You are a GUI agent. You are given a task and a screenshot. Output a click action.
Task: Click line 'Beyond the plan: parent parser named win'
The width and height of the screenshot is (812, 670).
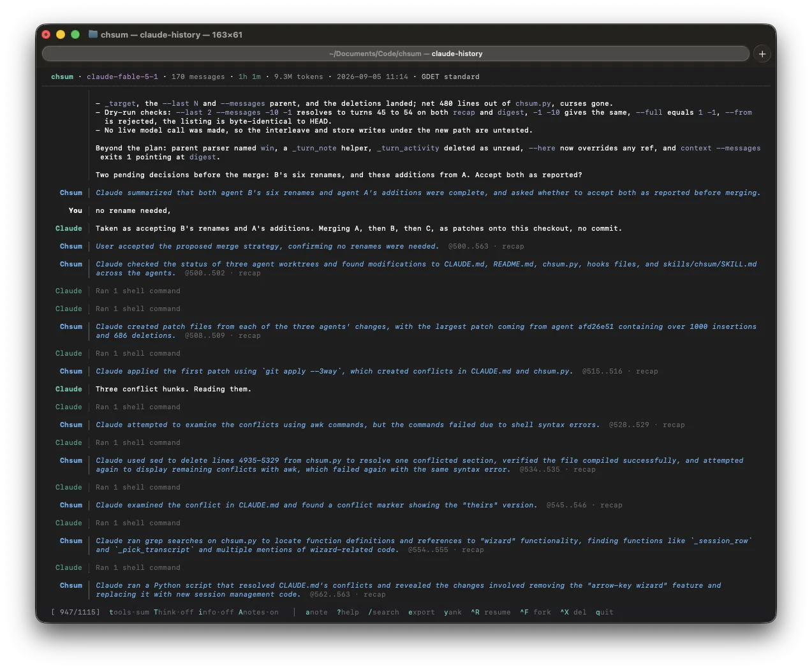pyautogui.click(x=428, y=152)
